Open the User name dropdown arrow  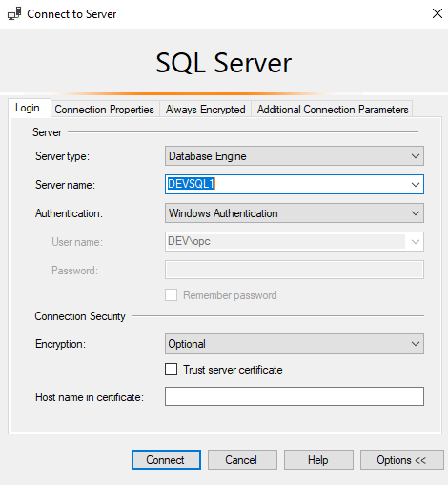(415, 242)
